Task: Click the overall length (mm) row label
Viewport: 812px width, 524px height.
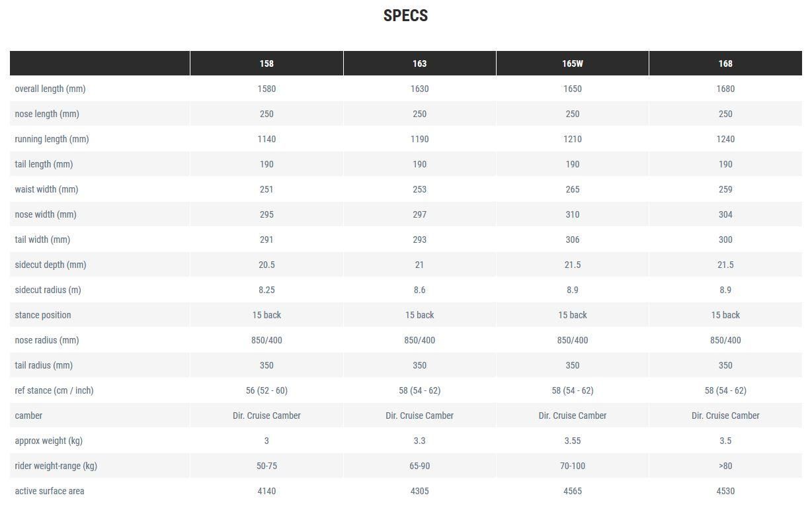Action: (x=50, y=89)
